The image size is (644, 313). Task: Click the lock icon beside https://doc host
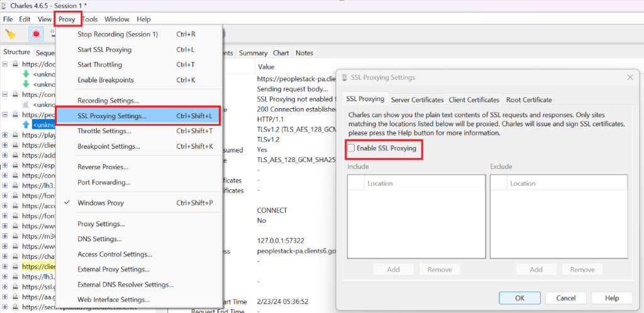15,64
